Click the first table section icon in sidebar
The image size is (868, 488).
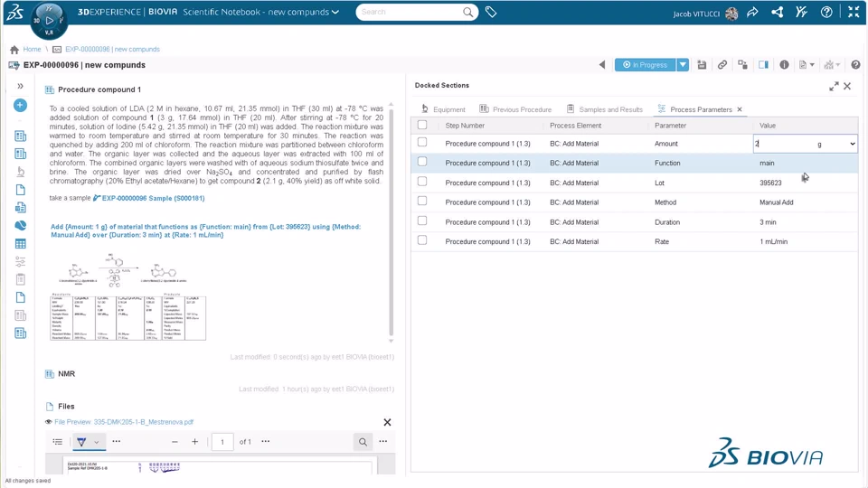[x=21, y=136]
